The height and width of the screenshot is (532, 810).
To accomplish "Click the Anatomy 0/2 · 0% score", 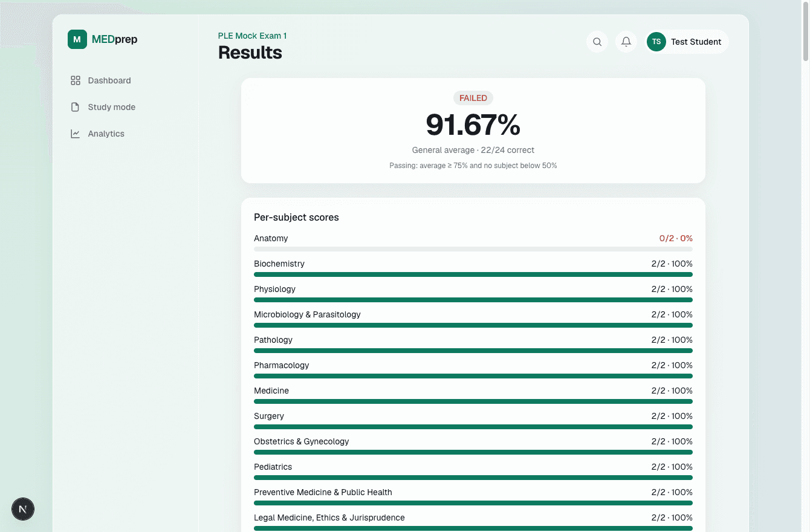I will 676,238.
